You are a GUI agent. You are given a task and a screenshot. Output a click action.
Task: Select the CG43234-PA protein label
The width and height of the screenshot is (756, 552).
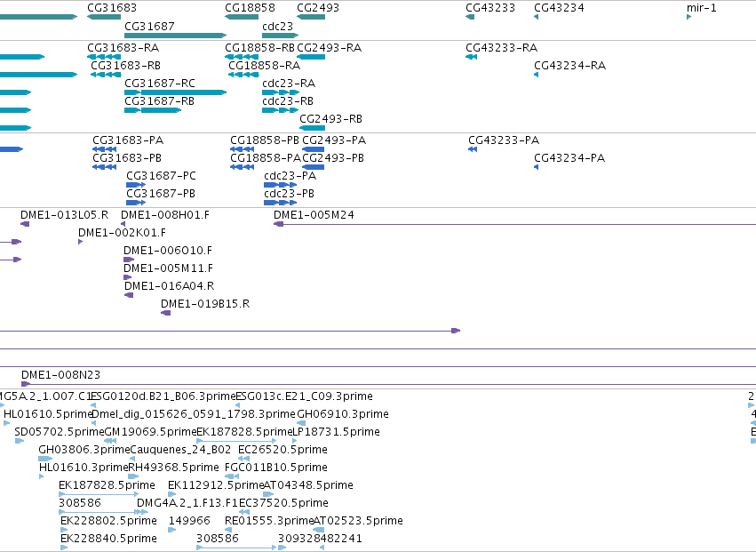569,158
